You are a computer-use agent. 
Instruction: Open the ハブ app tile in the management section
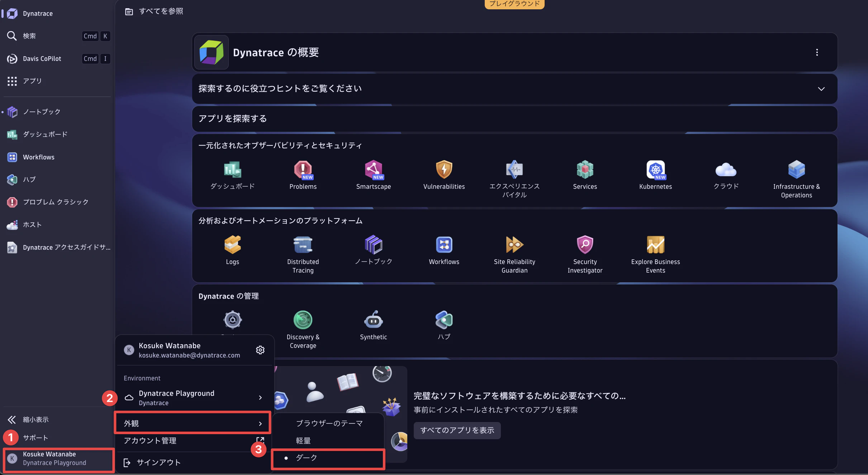[x=444, y=325]
